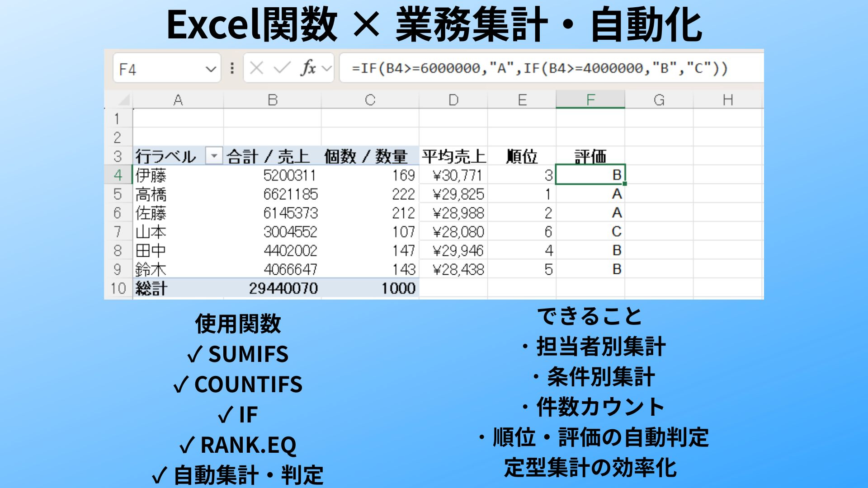Select column G header
The image size is (868, 488).
[659, 100]
